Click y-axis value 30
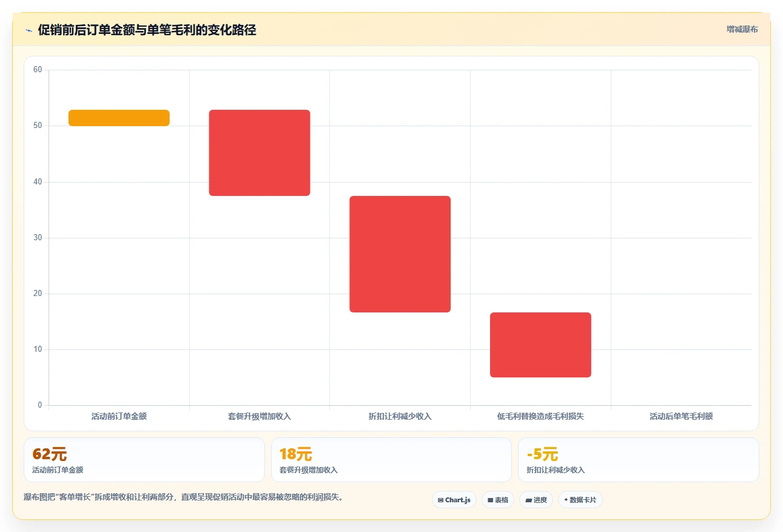This screenshot has height=532, width=783. coord(38,237)
